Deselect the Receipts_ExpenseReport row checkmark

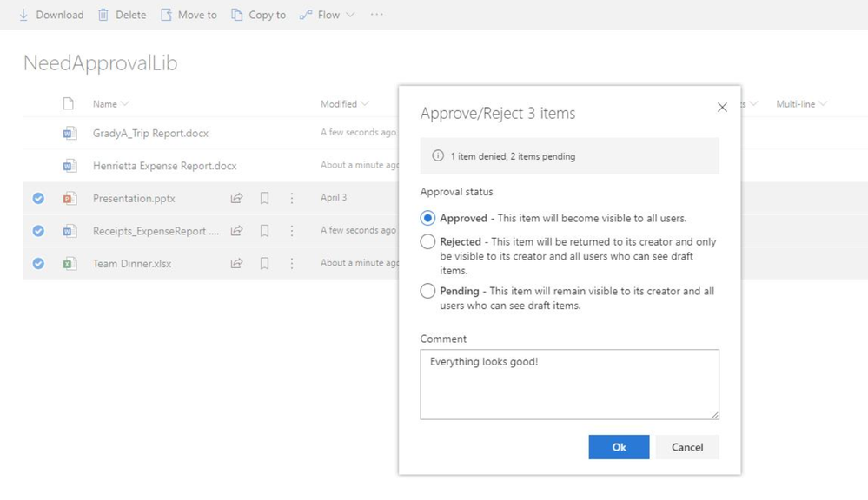pyautogui.click(x=38, y=231)
